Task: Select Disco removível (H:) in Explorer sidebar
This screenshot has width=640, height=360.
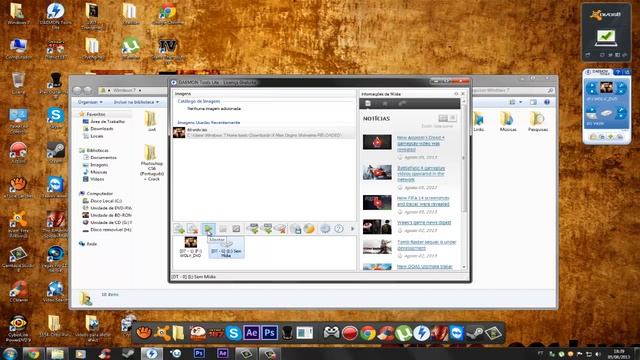Action: click(x=107, y=230)
